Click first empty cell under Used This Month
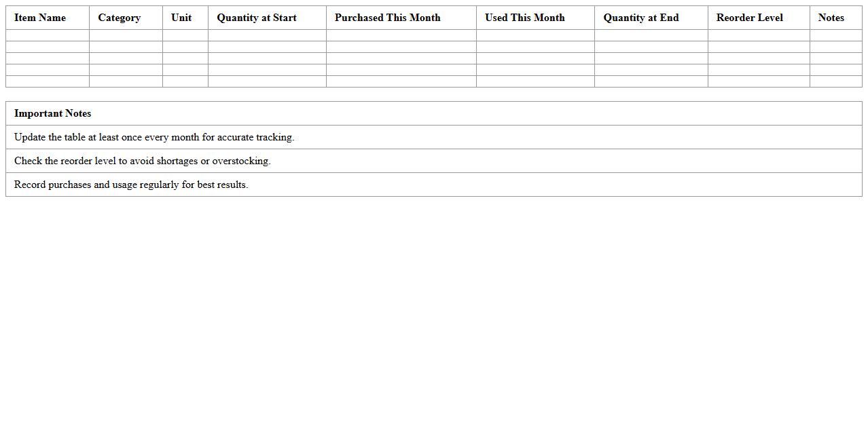Viewport: 868px width, 441px height. point(535,35)
